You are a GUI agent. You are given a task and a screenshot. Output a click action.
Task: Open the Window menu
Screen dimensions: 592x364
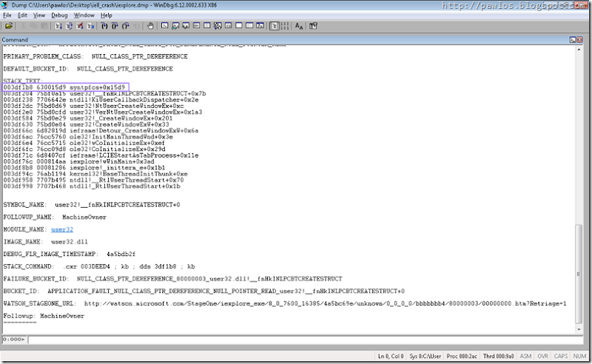(84, 16)
